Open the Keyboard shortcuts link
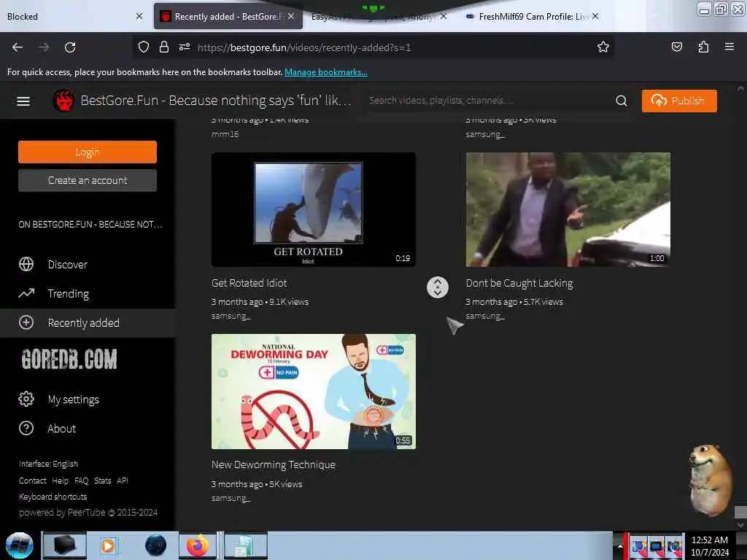The image size is (747, 560). click(53, 497)
